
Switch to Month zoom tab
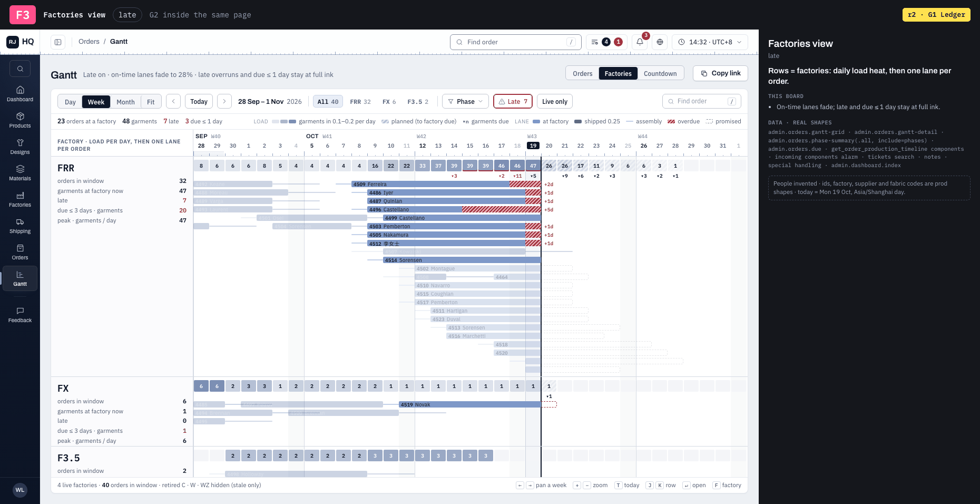(x=125, y=102)
